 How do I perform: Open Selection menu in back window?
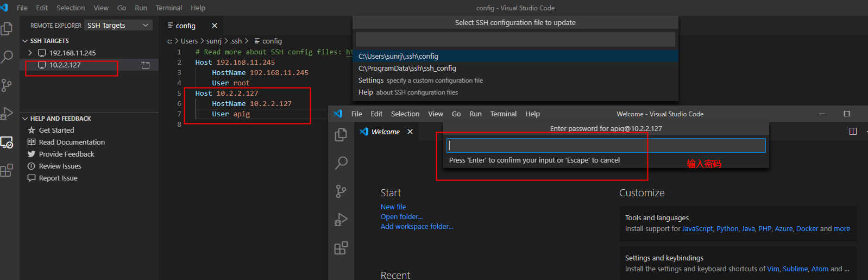point(71,8)
